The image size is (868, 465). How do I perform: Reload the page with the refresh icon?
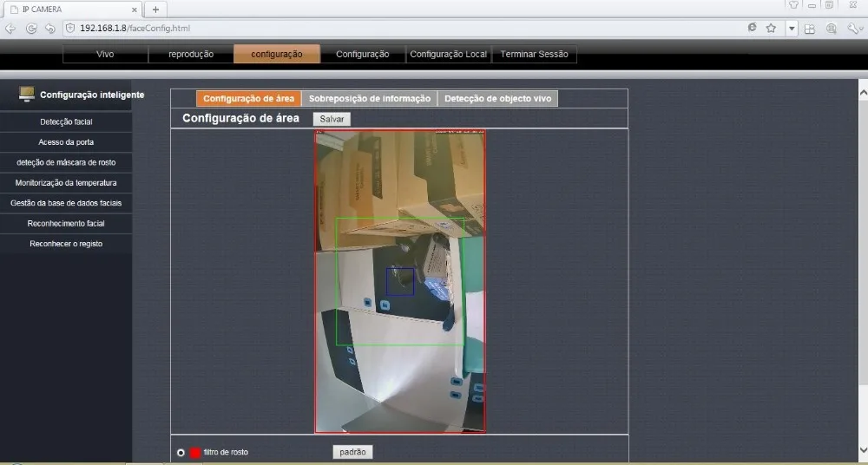(31, 29)
